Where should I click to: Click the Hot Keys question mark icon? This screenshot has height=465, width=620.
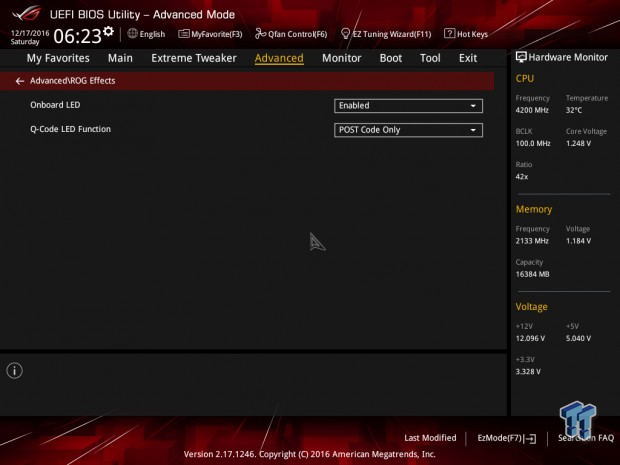[x=449, y=34]
